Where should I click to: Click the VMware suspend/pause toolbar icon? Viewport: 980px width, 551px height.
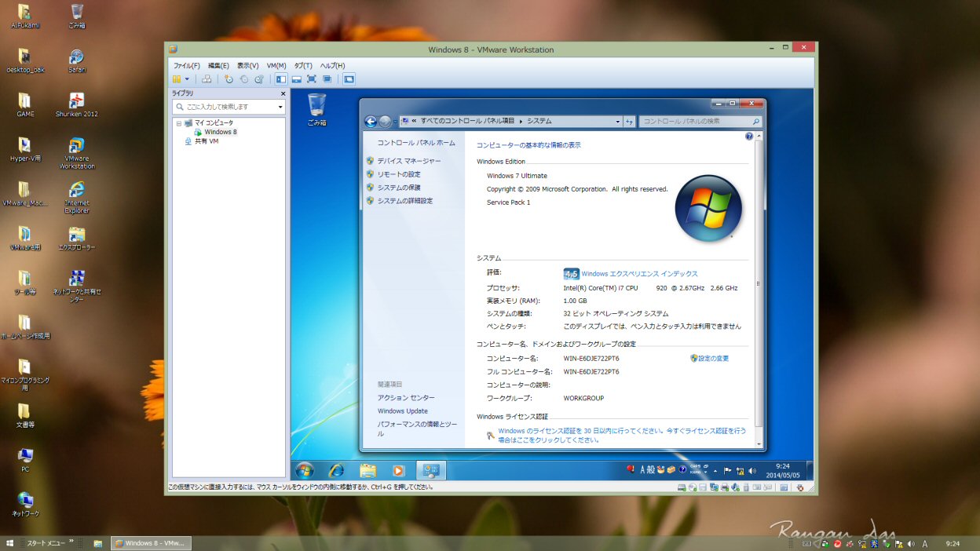(x=177, y=79)
